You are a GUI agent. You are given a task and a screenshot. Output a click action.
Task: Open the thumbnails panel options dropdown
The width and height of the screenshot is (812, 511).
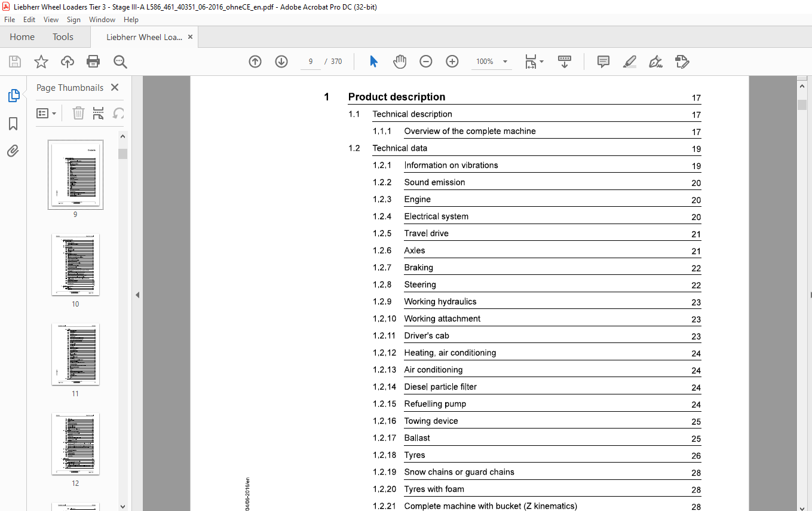[x=47, y=113]
